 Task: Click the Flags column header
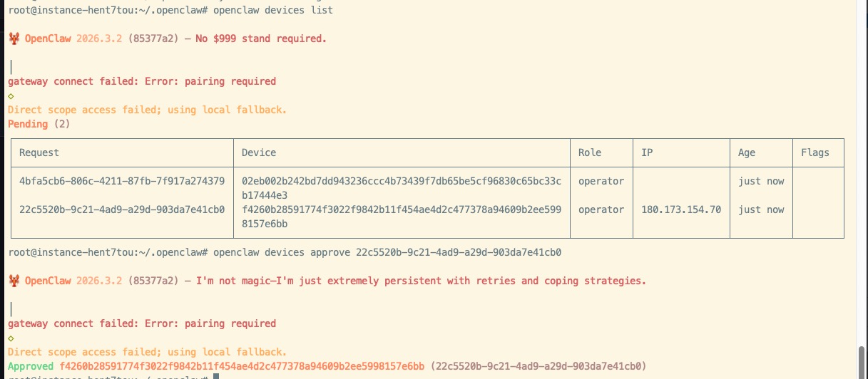[x=815, y=152]
